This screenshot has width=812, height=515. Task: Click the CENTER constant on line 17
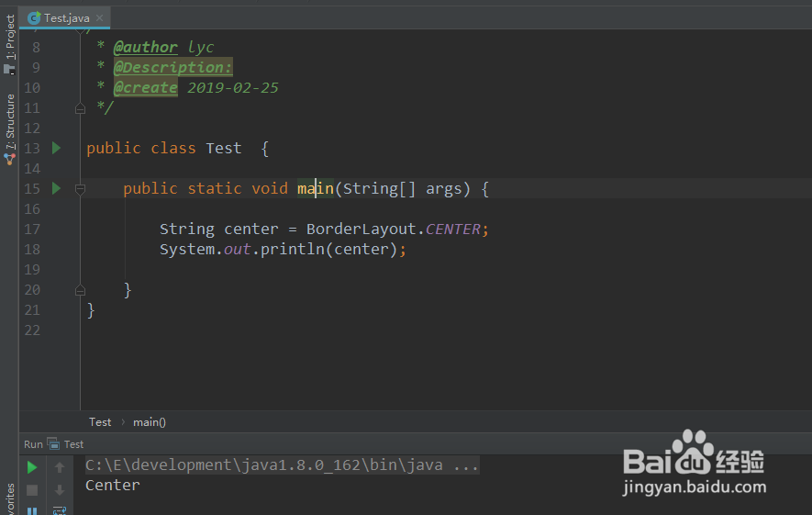452,229
